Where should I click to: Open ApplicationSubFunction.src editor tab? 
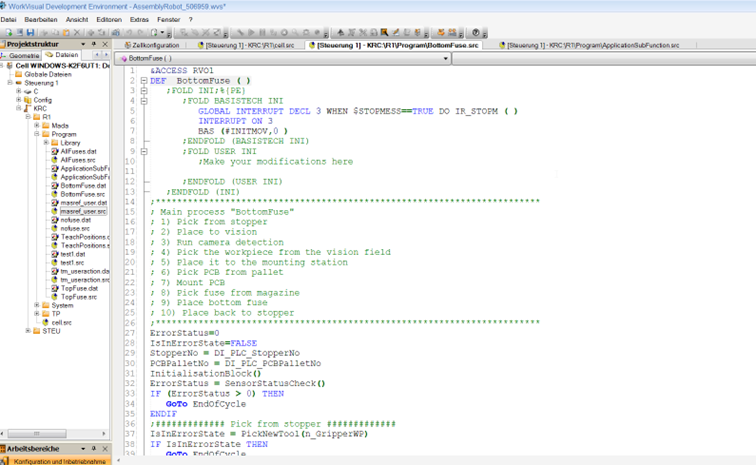[592, 45]
